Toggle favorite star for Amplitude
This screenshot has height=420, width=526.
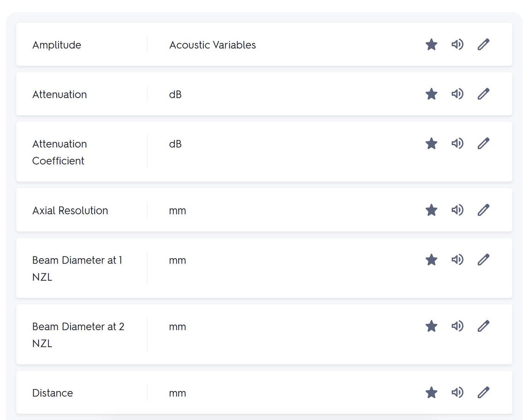(431, 44)
